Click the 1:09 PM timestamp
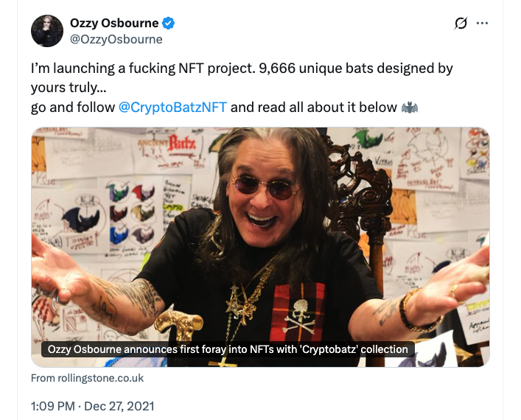 [52, 406]
